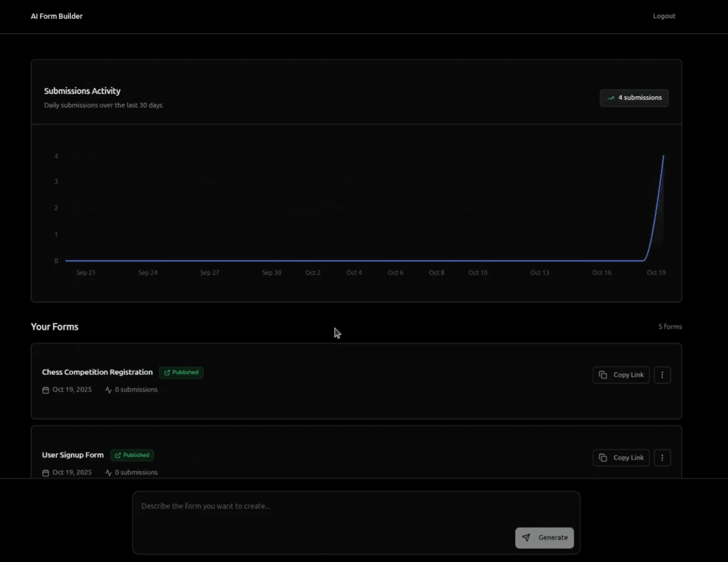Image resolution: width=728 pixels, height=562 pixels.
Task: Click the Published badge on Chess Competition Registration
Action: 181,373
